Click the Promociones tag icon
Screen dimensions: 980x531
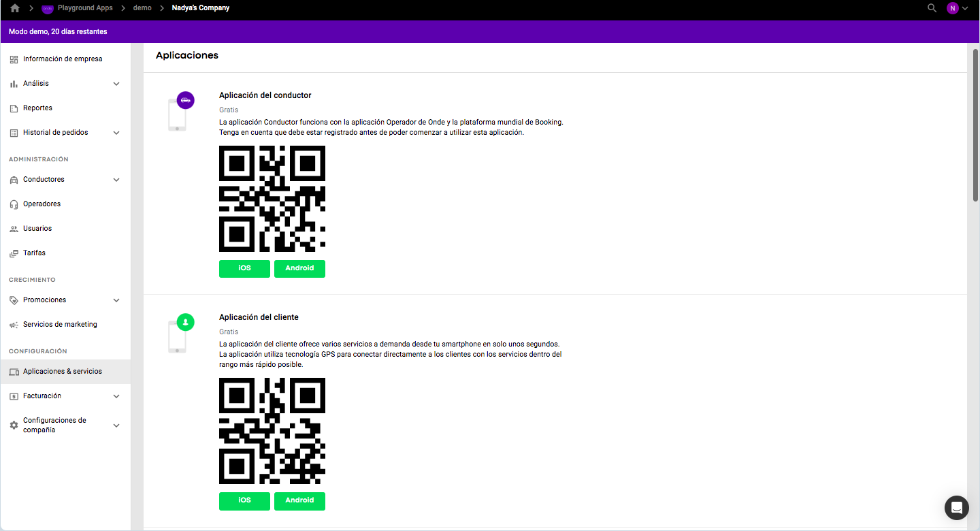[14, 300]
